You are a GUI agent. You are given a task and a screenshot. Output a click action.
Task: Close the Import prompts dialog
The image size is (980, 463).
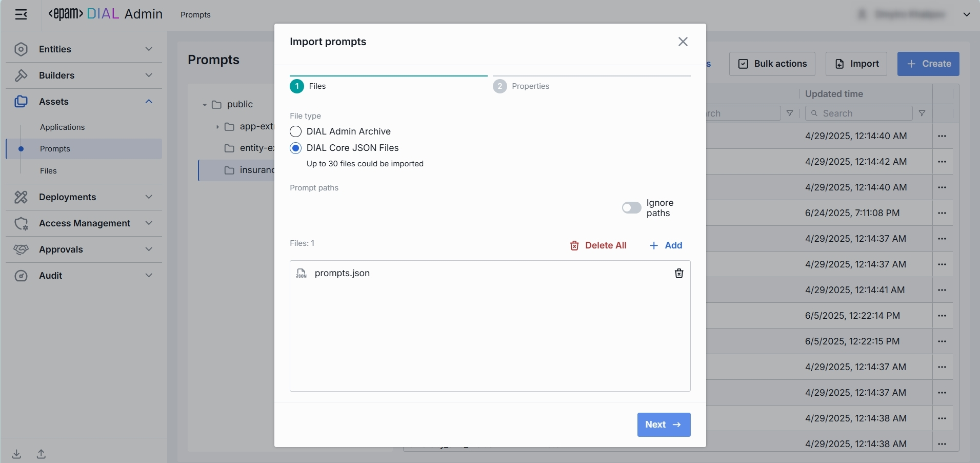click(683, 42)
